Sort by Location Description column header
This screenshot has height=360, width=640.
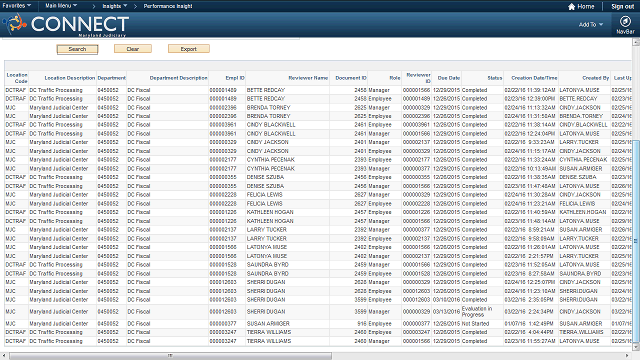69,78
